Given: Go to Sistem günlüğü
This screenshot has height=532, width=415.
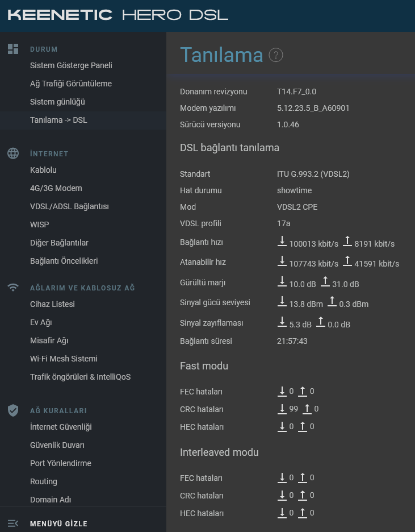Looking at the screenshot, I should coord(57,102).
